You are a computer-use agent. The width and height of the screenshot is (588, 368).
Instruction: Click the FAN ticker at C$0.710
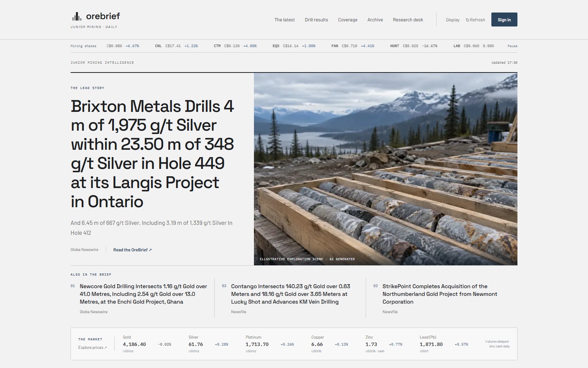[353, 46]
